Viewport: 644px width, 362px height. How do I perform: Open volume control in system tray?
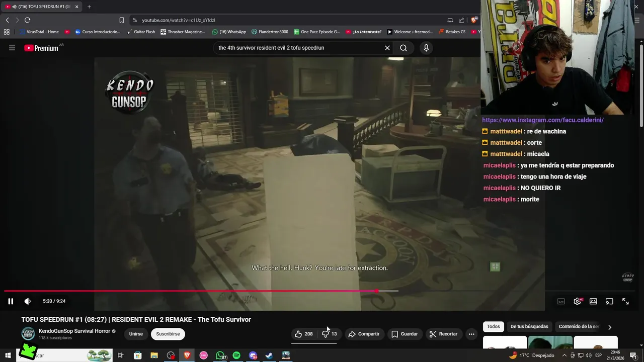click(x=588, y=355)
